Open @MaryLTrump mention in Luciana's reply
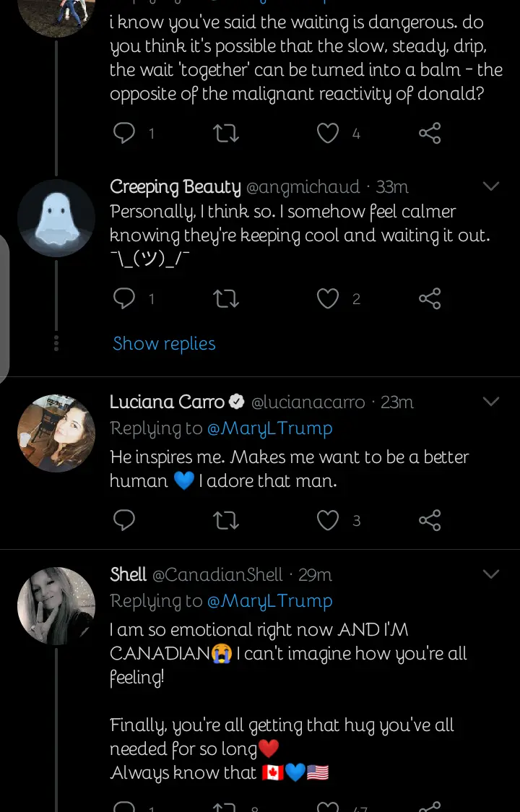The image size is (520, 812). [269, 428]
